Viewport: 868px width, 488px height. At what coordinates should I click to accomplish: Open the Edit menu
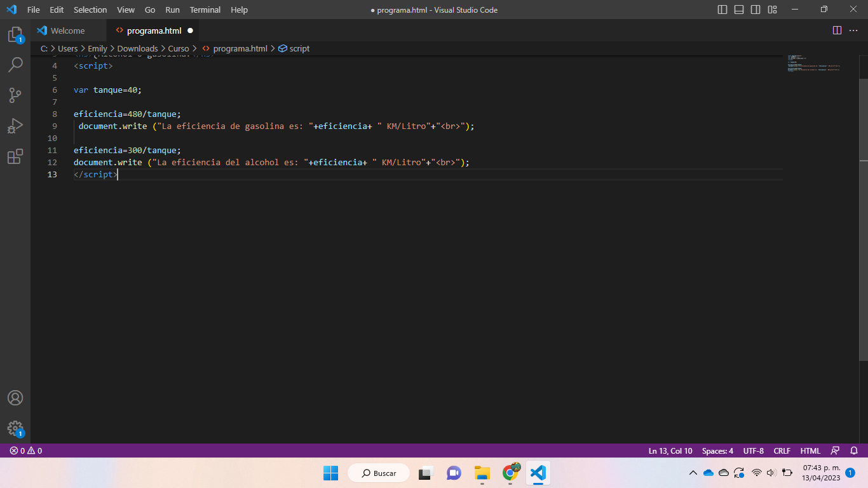click(57, 10)
